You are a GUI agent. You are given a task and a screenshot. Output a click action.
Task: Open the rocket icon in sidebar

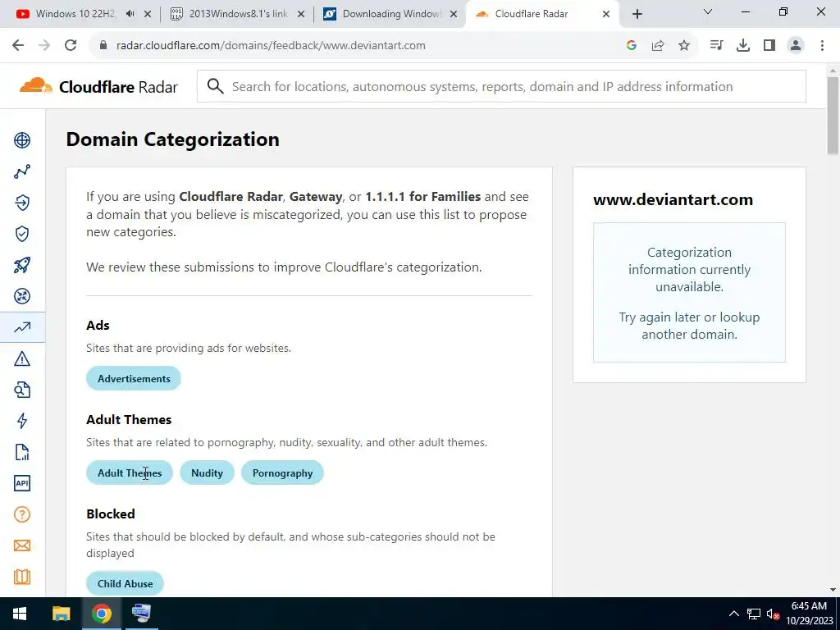click(22, 265)
